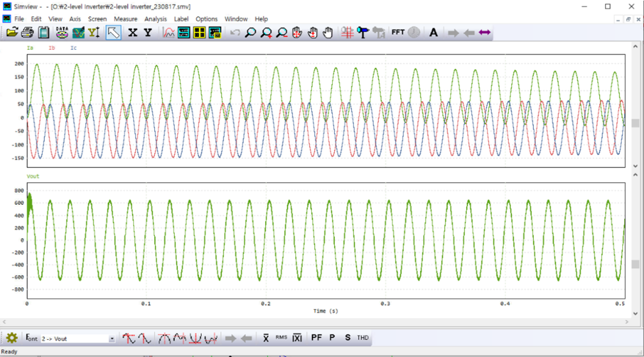Click the Vout curve label

[33, 176]
